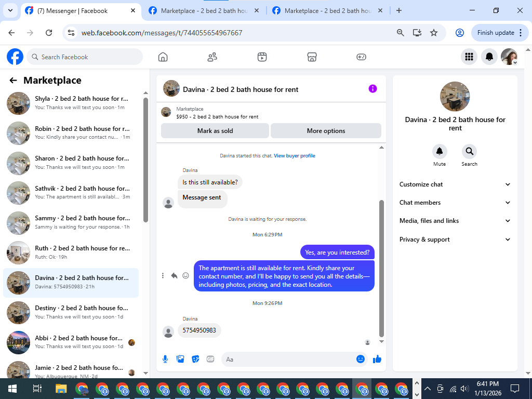Open the Friends icon in top navigation
This screenshot has height=399, width=532.
(x=212, y=57)
